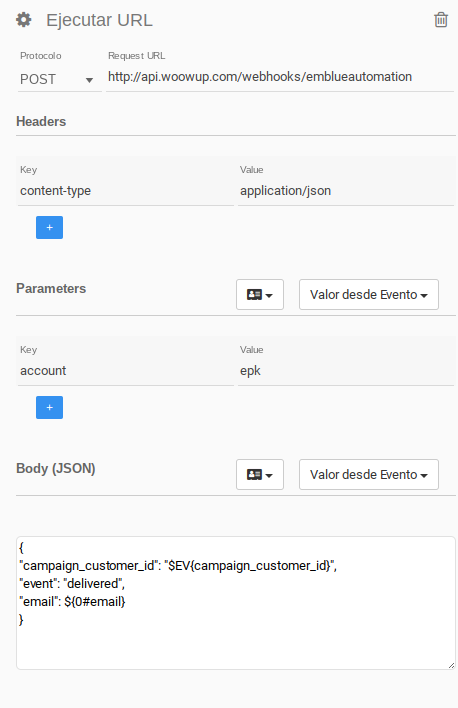This screenshot has height=708, width=458.
Task: Click the application/json header value field
Action: pos(346,191)
